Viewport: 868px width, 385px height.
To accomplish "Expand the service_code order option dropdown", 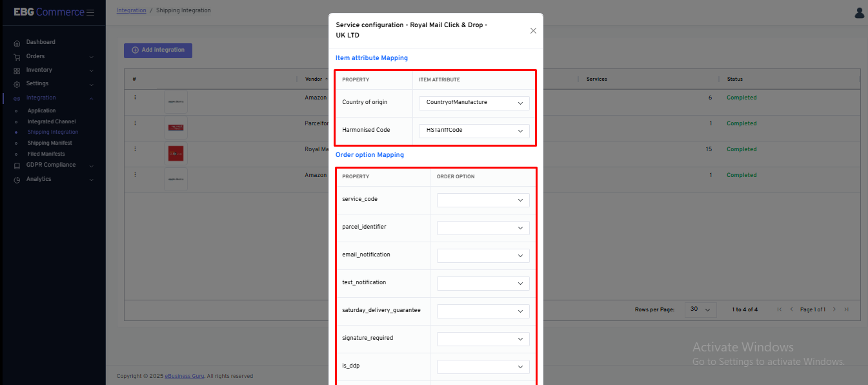I will 483,200.
